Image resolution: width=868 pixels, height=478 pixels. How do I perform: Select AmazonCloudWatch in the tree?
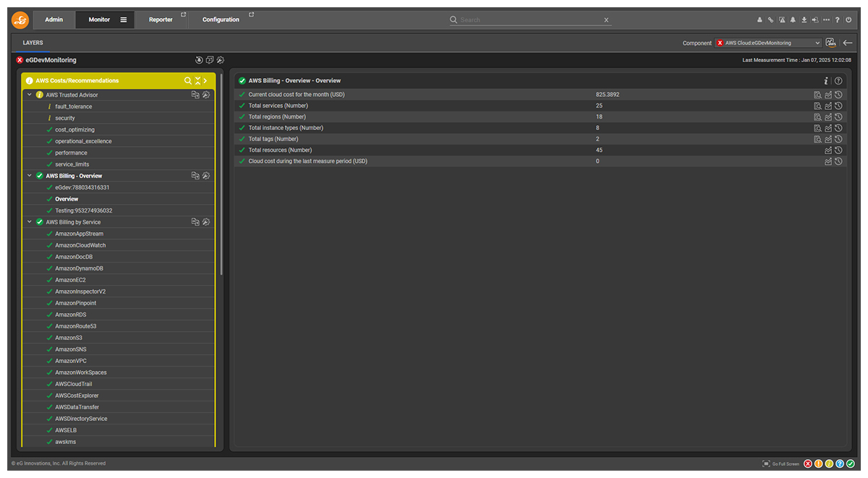[80, 245]
